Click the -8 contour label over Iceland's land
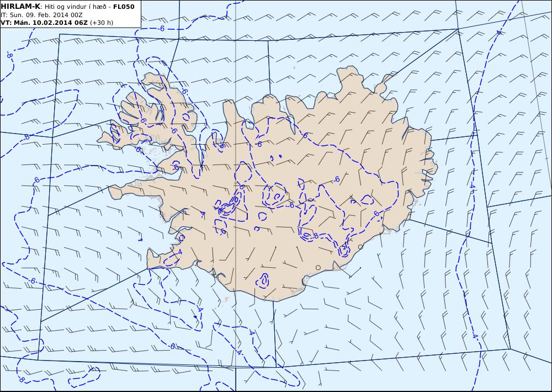 point(315,236)
